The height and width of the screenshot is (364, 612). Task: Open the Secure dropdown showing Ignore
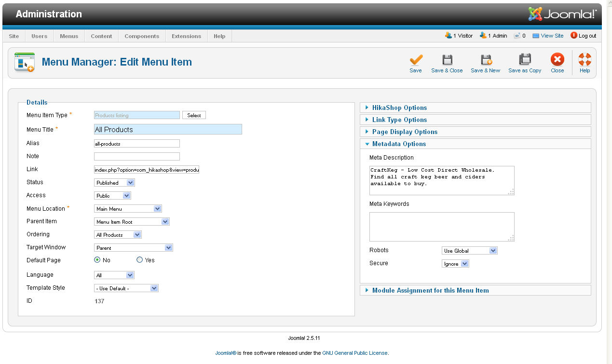[455, 264]
